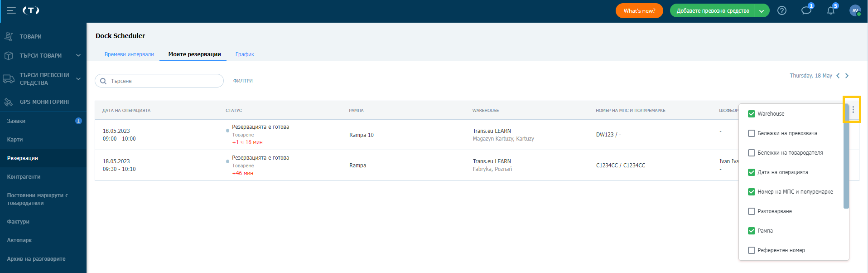The width and height of the screenshot is (868, 273).
Task: Open the messages chat icon
Action: (806, 10)
